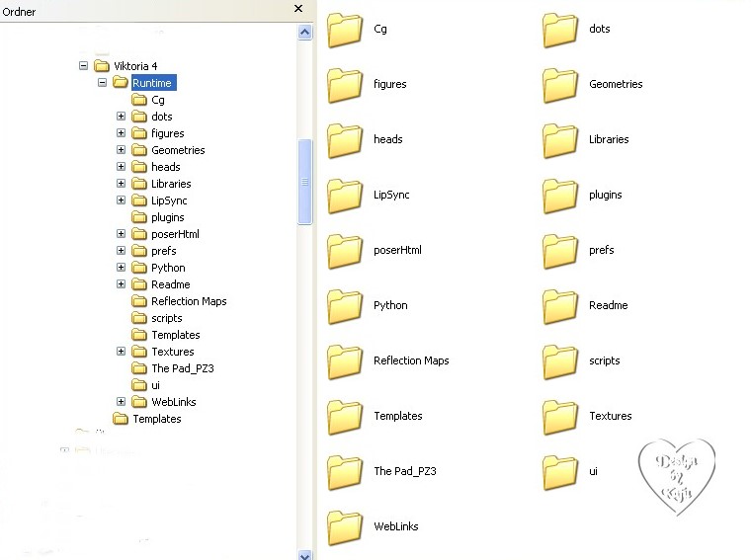Open the poserHtml folder icon in right pane
Viewport: 751px width, 560px height.
pos(345,251)
